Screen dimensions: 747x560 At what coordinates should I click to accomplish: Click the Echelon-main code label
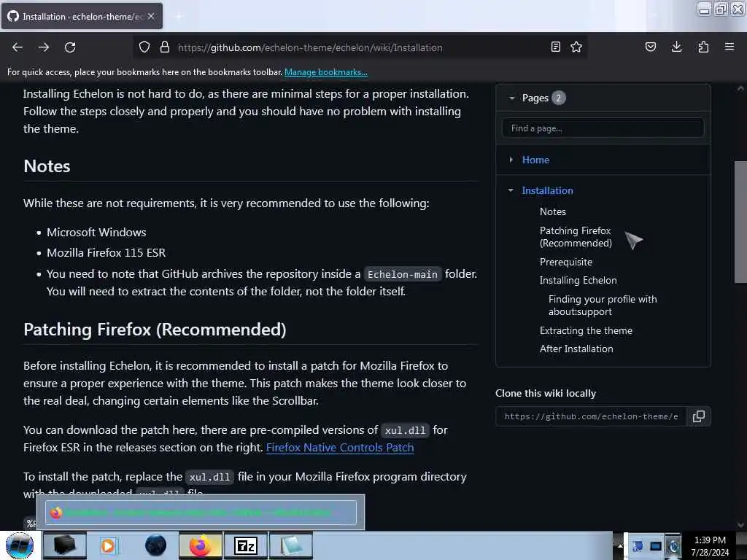point(403,274)
